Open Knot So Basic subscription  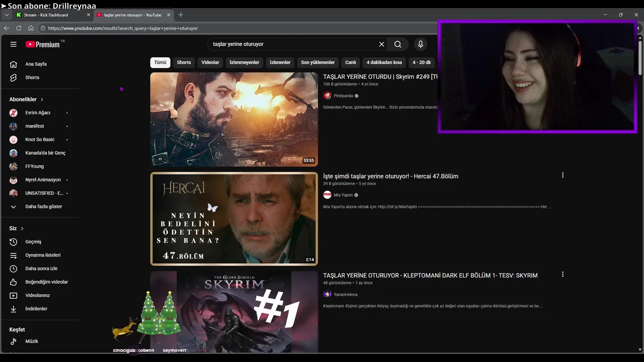pos(40,139)
